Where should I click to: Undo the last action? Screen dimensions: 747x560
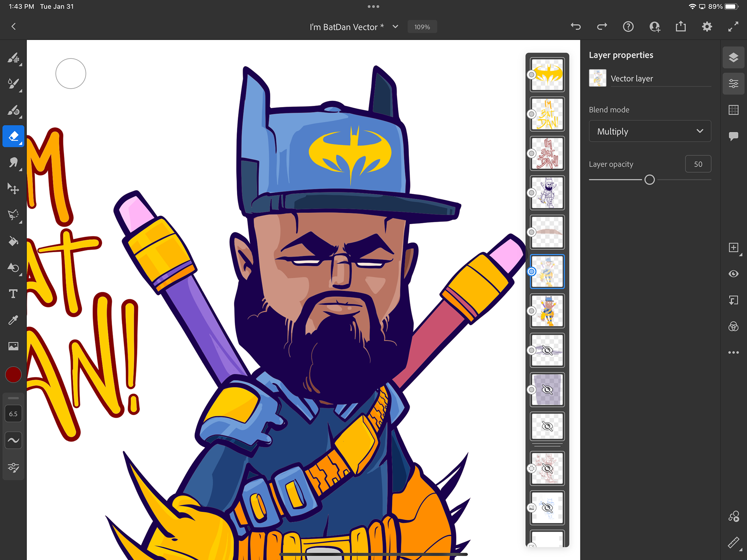576,26
